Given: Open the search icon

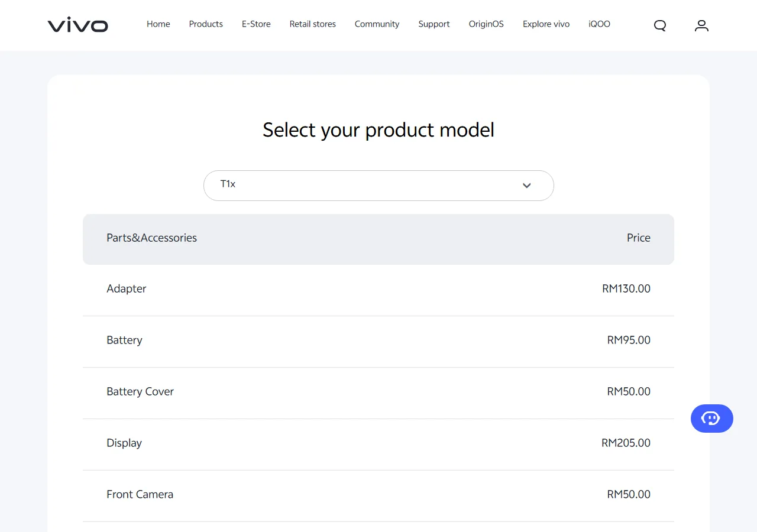Looking at the screenshot, I should click(660, 25).
